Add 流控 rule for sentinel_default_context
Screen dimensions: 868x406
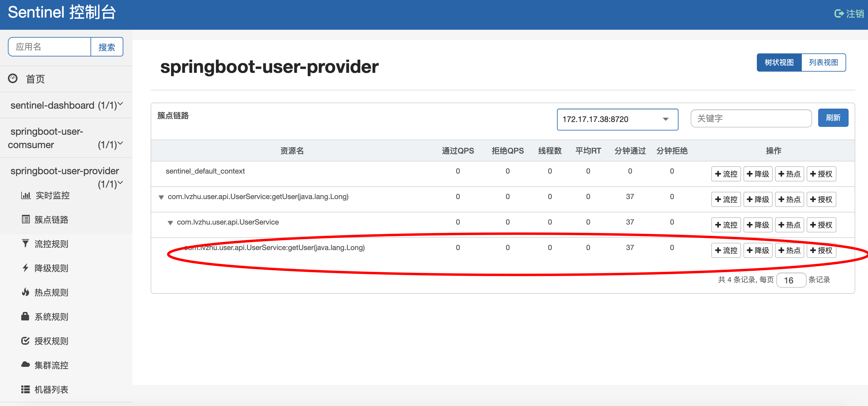[x=726, y=174]
